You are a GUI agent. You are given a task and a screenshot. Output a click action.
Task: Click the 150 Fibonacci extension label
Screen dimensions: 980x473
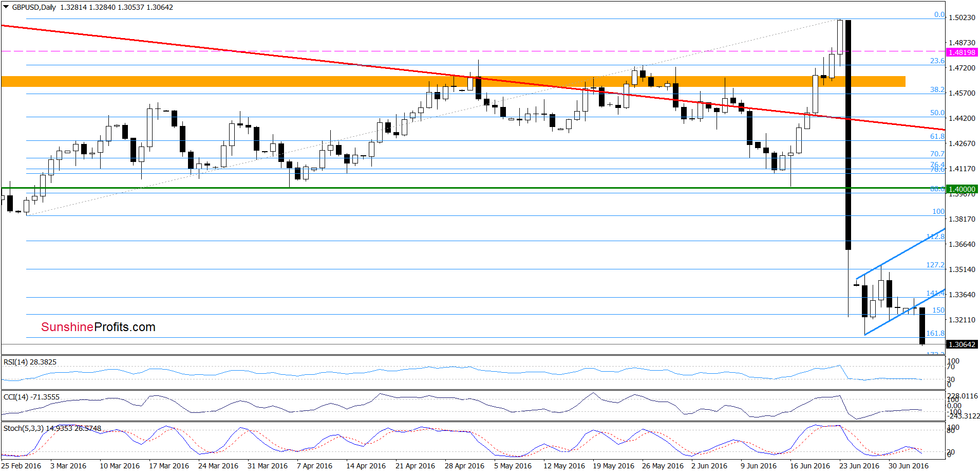point(938,310)
